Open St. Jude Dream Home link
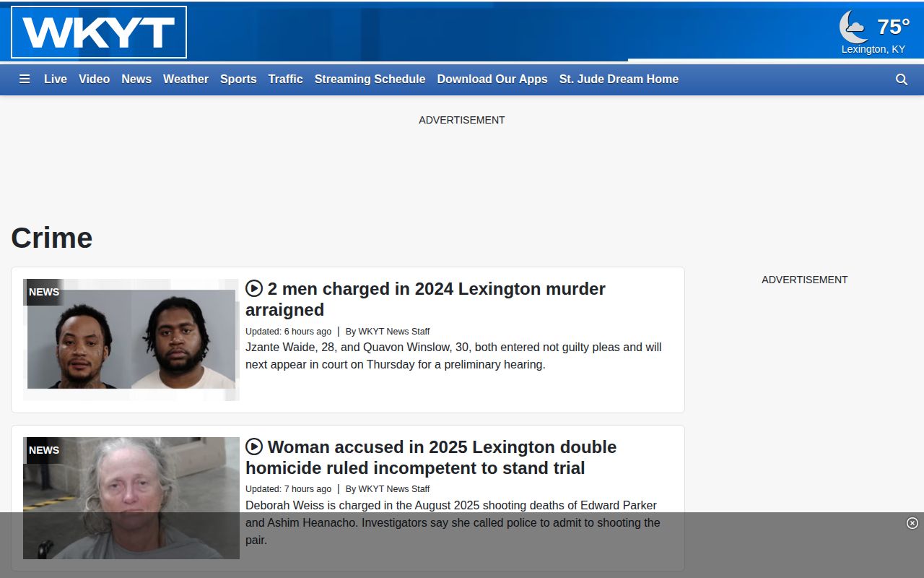Viewport: 924px width, 578px height. coord(619,79)
